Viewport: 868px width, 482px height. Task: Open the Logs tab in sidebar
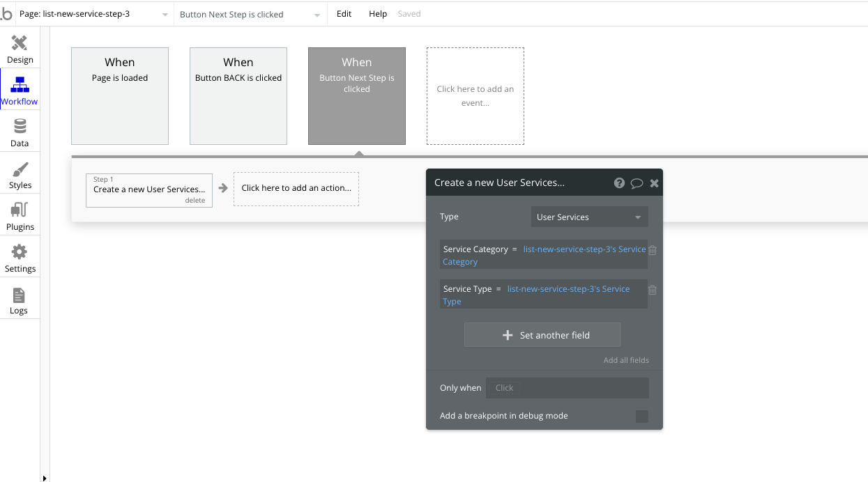20,299
